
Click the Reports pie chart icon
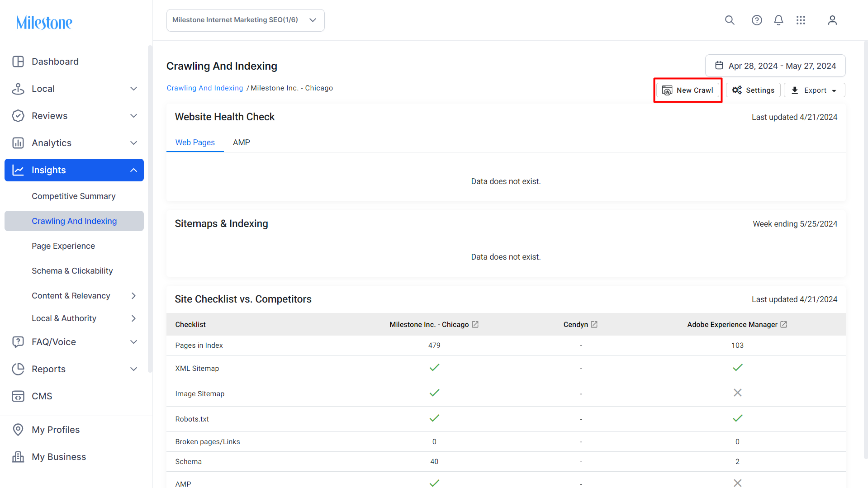(18, 369)
